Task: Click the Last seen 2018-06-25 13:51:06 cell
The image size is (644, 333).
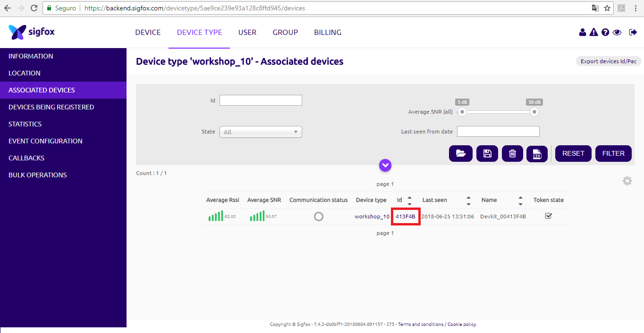Action: [447, 216]
